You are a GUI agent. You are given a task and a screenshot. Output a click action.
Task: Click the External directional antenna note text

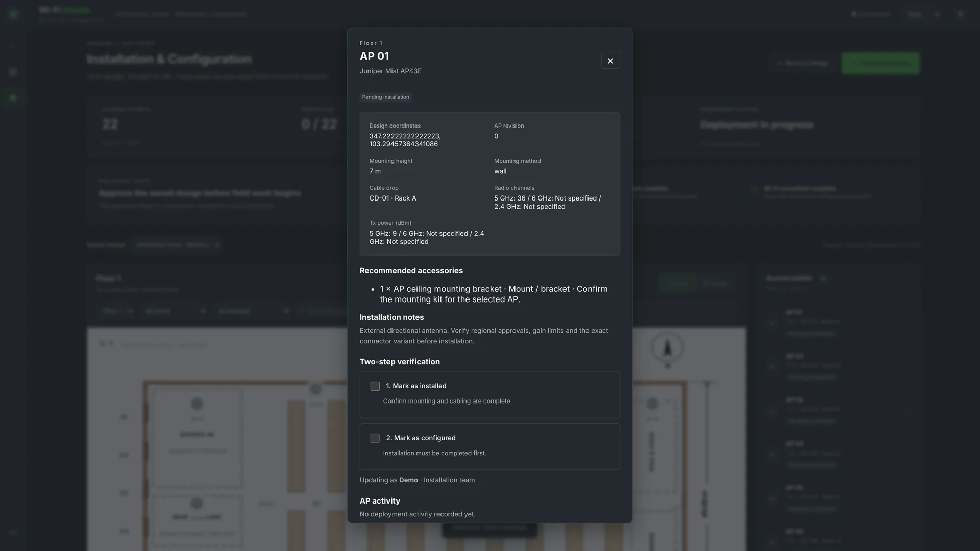[484, 336]
